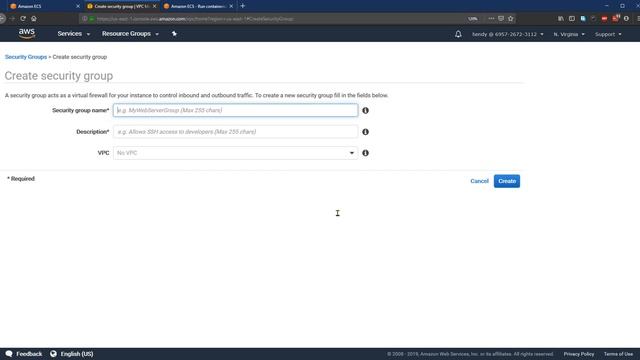Screen dimensions: 640x360
Task: Click the Feedback speech bubble icon
Action: tap(9, 354)
